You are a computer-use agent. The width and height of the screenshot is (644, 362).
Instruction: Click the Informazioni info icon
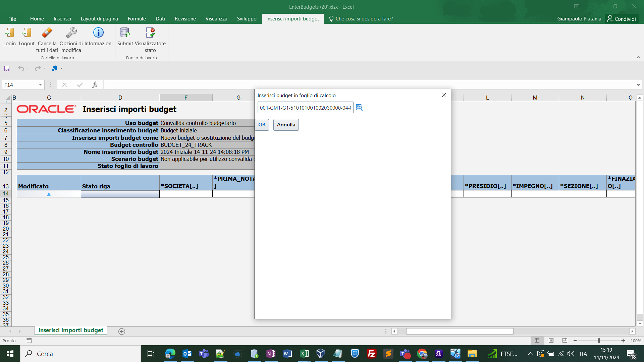(98, 33)
